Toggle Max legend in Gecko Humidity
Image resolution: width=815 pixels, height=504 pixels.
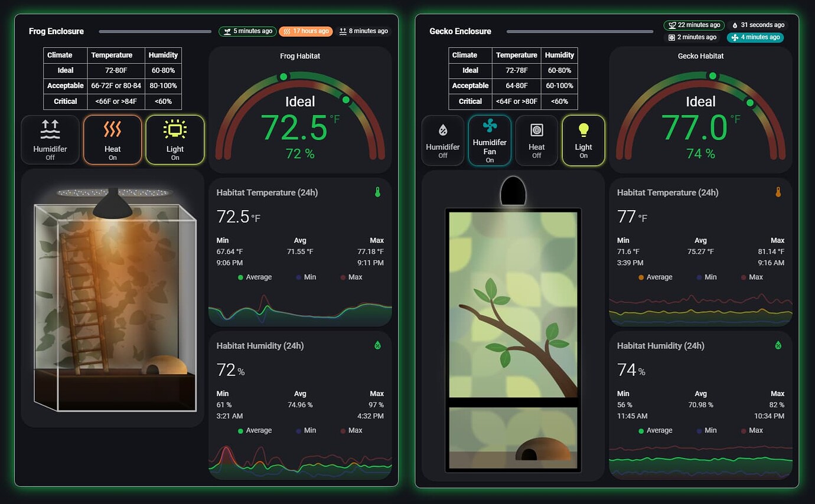751,431
